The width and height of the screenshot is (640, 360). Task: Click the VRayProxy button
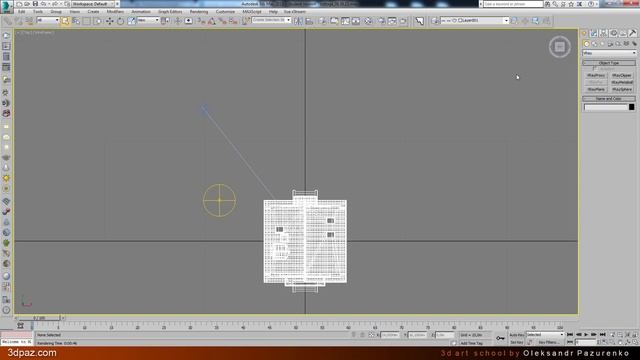click(x=596, y=76)
